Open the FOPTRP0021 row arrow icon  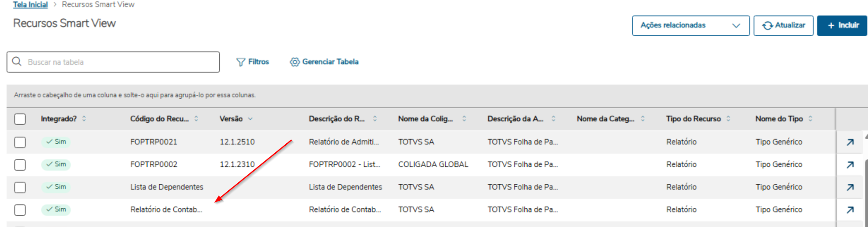pos(850,142)
